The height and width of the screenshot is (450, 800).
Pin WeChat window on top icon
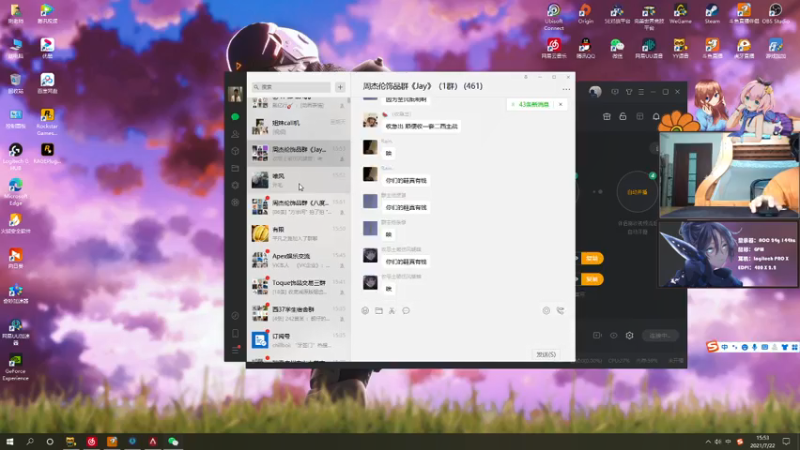(526, 77)
